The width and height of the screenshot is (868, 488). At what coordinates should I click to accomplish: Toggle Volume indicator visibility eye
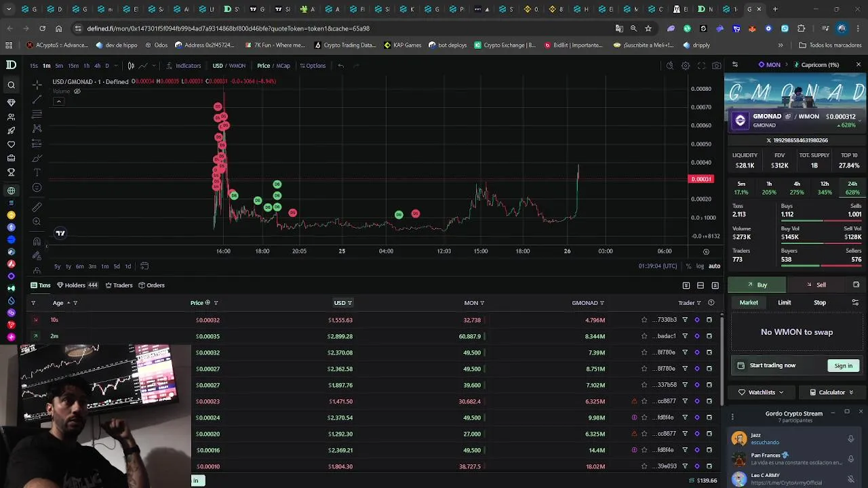77,91
